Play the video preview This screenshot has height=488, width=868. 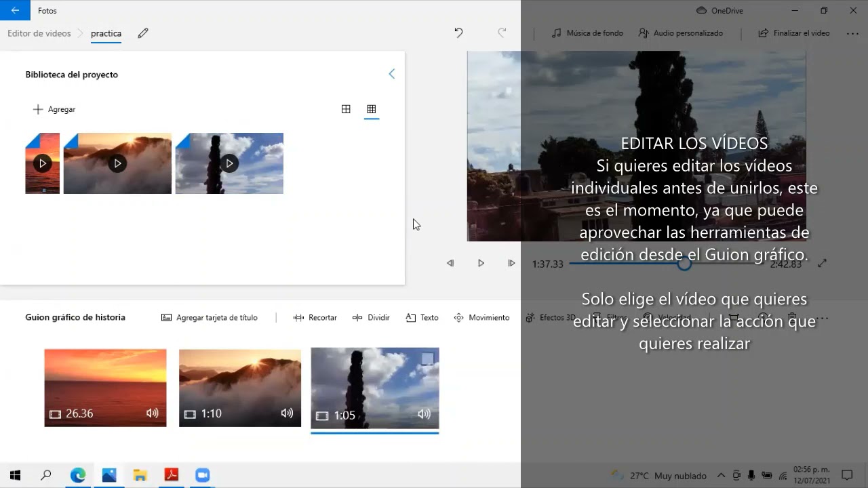(x=481, y=263)
